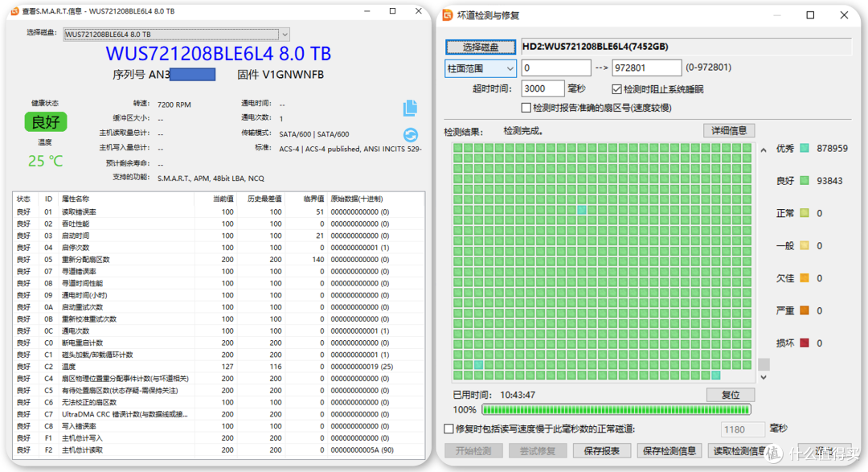Click the 开始检测 button

tap(473, 451)
